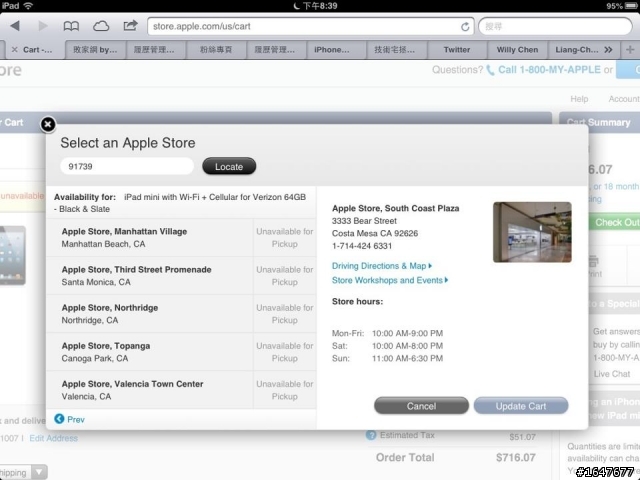
Task: Select Apple Store, Topanga
Action: coord(181,352)
